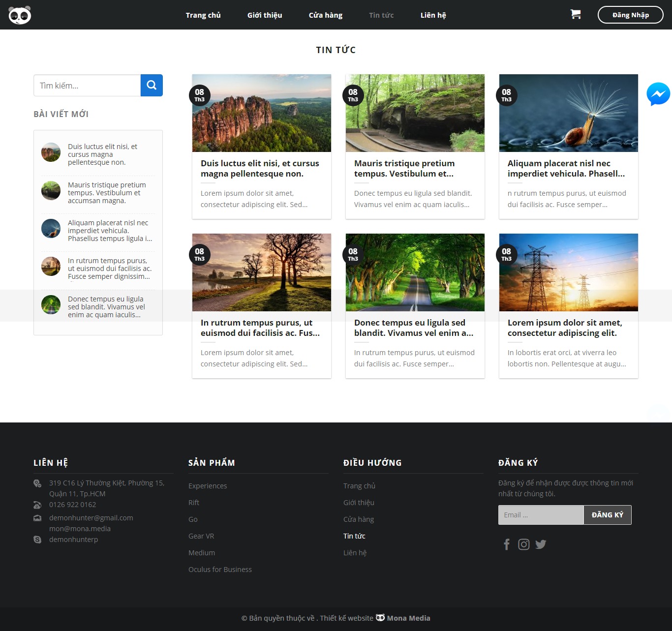This screenshot has height=631, width=672.
Task: Open Giới thiệu in top navigation
Action: tap(265, 15)
